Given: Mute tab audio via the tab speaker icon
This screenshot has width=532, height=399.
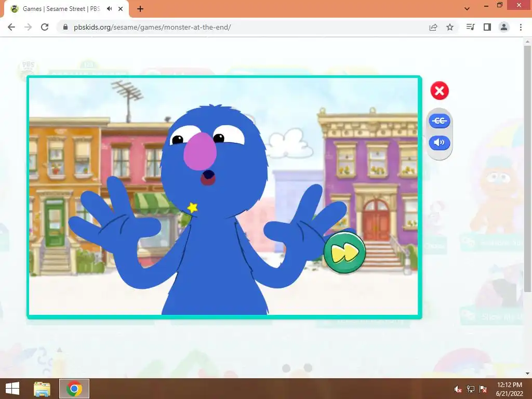Looking at the screenshot, I should [x=109, y=9].
